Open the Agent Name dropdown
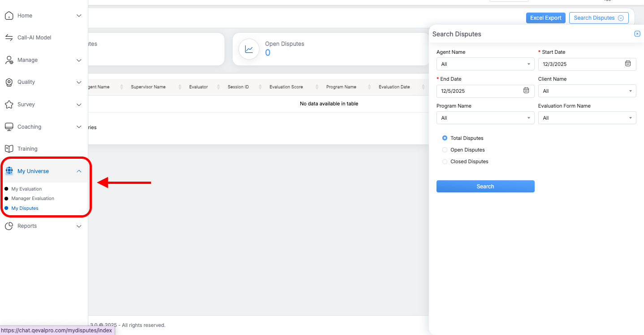Viewport: 644px width, 335px height. (485, 64)
